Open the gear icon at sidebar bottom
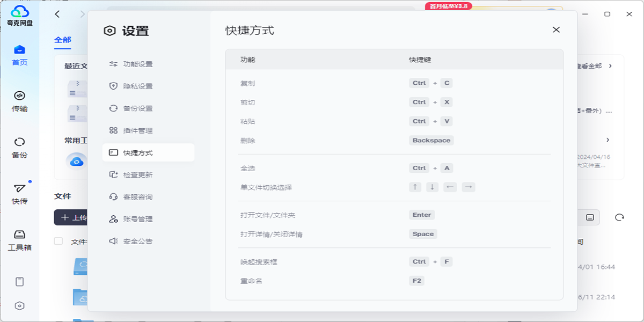The image size is (644, 322). tap(20, 306)
